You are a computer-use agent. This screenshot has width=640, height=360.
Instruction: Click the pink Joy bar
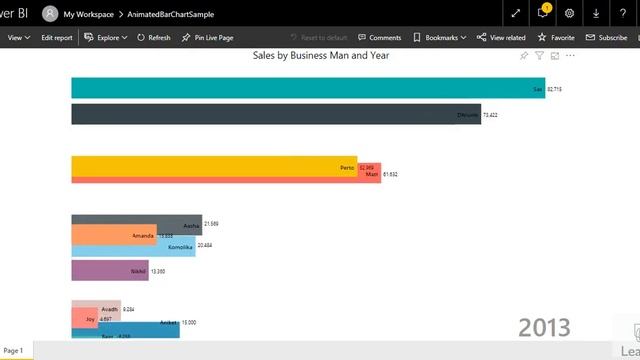[85, 318]
